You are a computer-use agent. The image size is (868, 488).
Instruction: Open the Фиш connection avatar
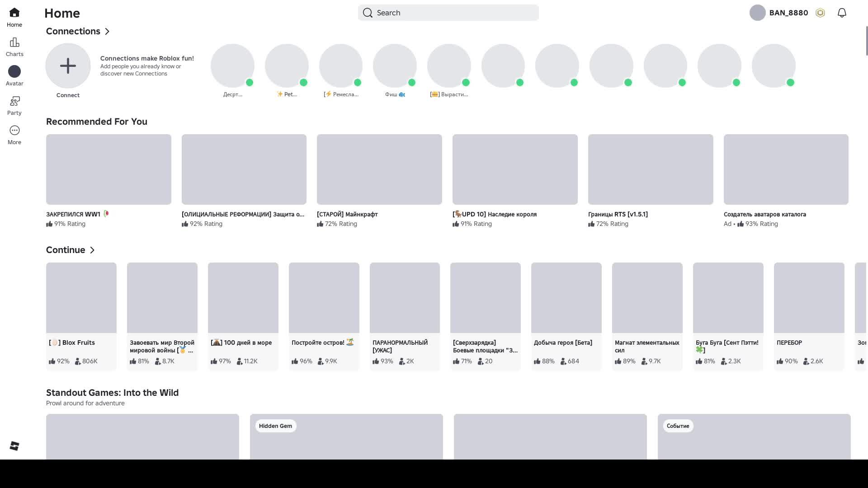[x=395, y=66]
